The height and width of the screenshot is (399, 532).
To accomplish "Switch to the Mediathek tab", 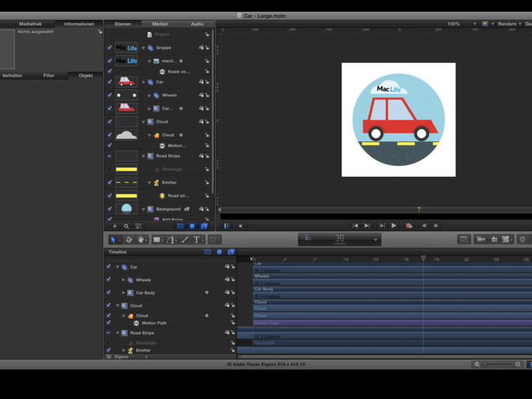I will [30, 23].
